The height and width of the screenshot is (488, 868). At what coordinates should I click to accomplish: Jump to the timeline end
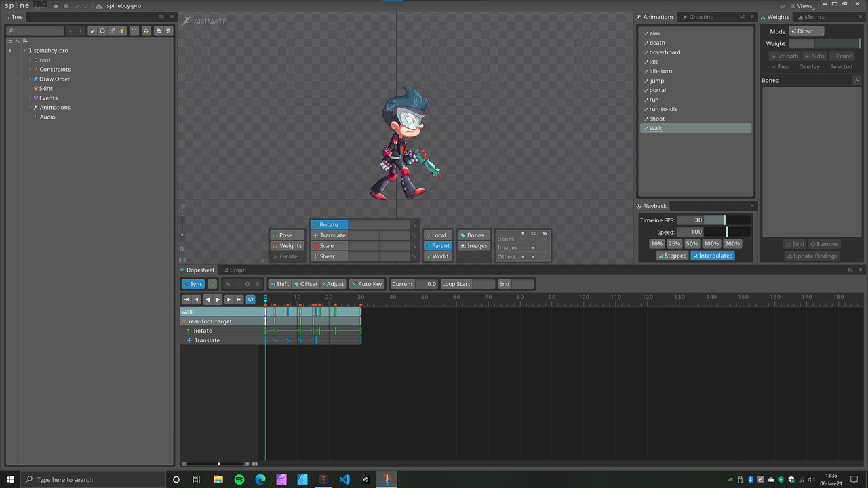(239, 300)
